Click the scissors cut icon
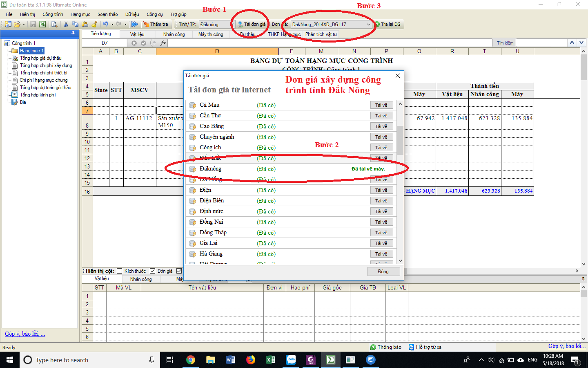The width and height of the screenshot is (588, 368). coord(66,25)
